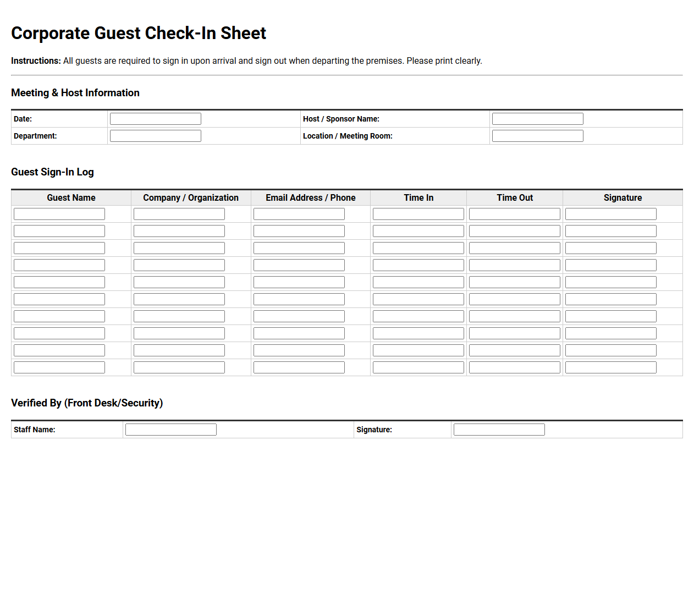Image resolution: width=694 pixels, height=616 pixels.
Task: Click the Location / Meeting Room: label
Action: pos(348,136)
